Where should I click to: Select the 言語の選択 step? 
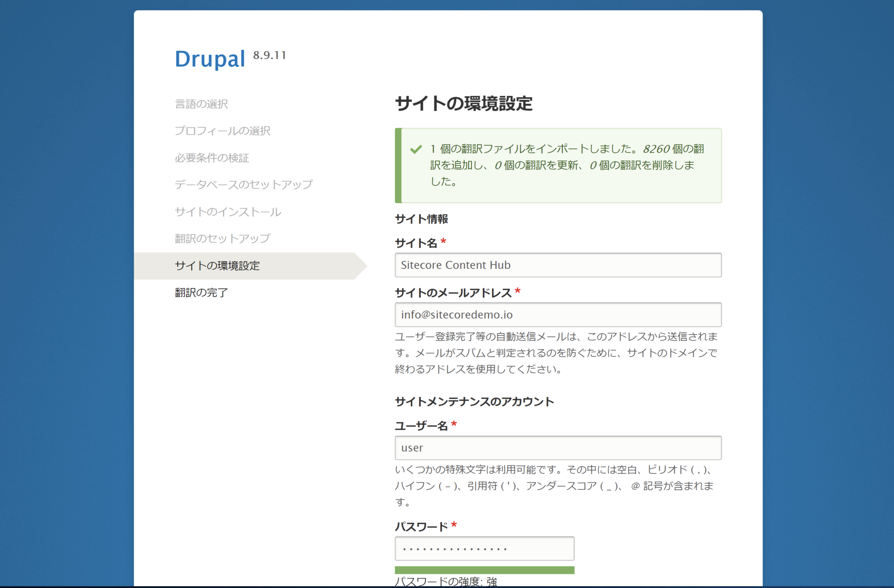click(201, 104)
